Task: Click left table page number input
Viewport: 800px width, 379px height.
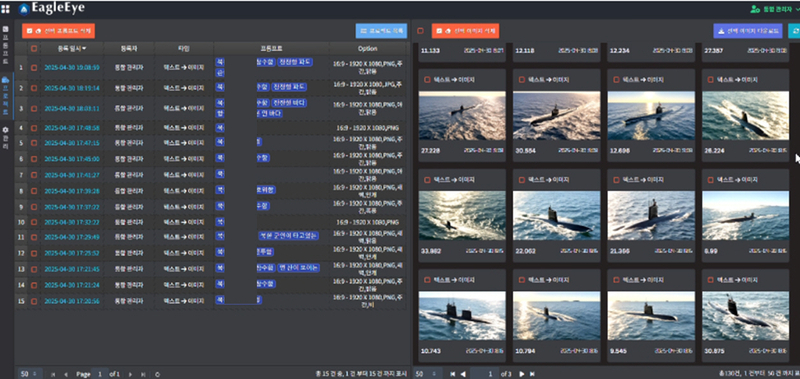Action: coord(100,374)
